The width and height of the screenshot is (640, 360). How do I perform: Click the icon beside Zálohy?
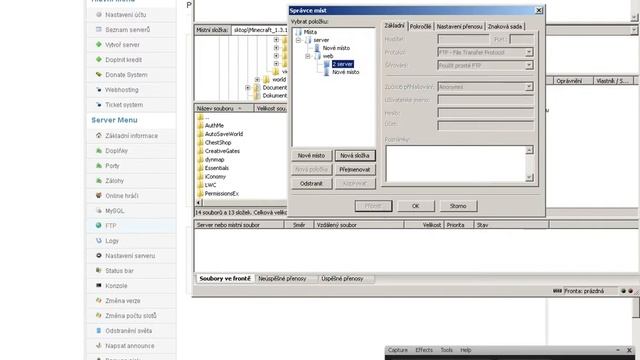pyautogui.click(x=99, y=180)
